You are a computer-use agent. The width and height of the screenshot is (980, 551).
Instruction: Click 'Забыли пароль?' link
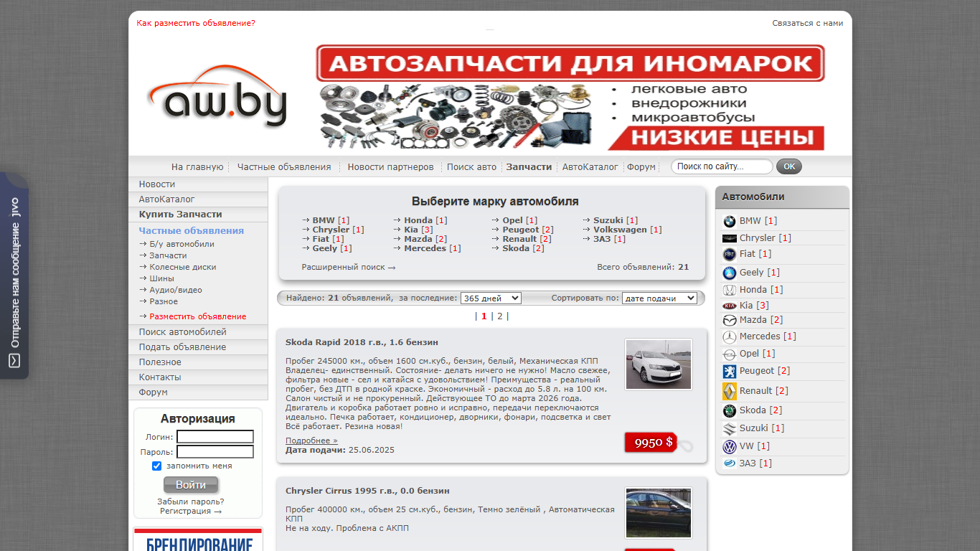[191, 501]
